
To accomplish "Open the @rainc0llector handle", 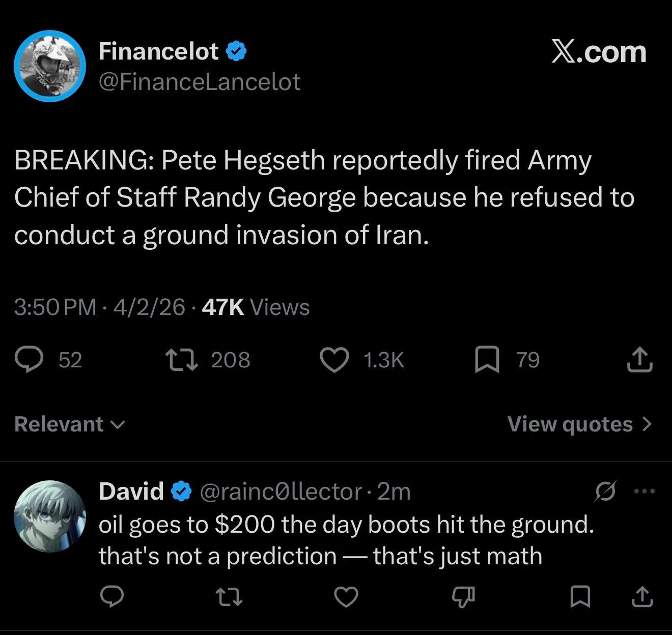I will (281, 492).
